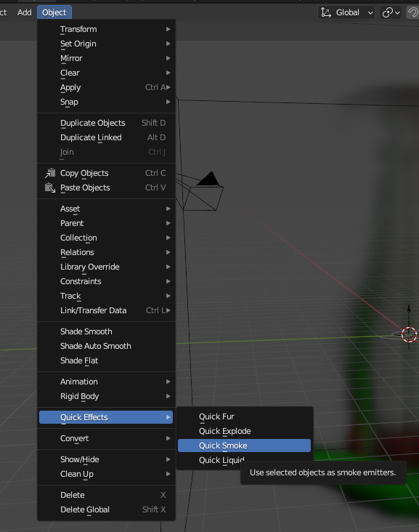This screenshot has height=532, width=419.
Task: Open the Show/Hide submenu
Action: coord(106,460)
